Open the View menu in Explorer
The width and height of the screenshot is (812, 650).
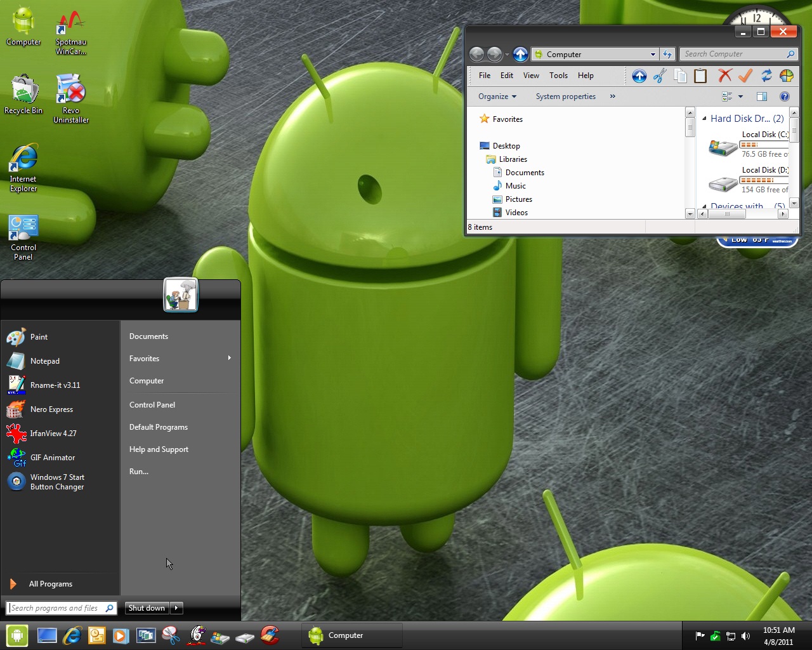point(531,76)
